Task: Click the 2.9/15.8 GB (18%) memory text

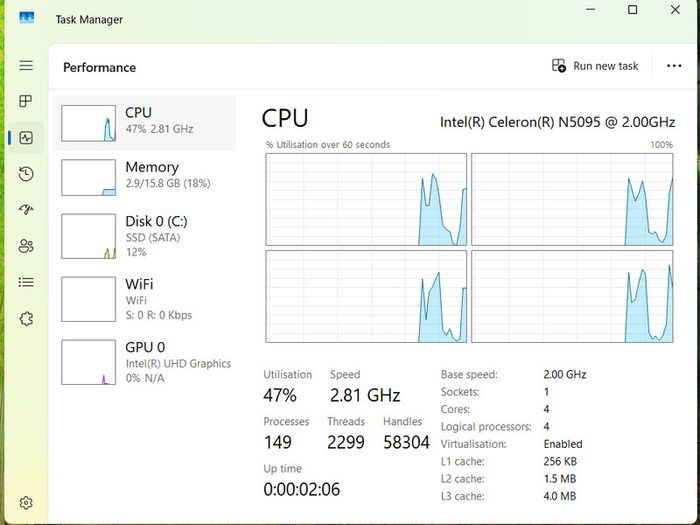Action: (168, 183)
